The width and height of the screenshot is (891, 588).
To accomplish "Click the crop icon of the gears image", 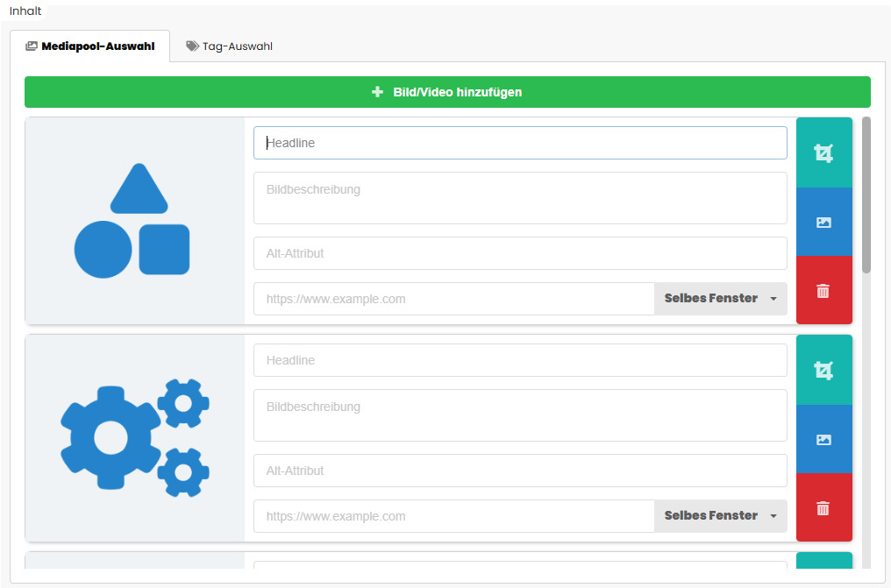I will point(823,371).
